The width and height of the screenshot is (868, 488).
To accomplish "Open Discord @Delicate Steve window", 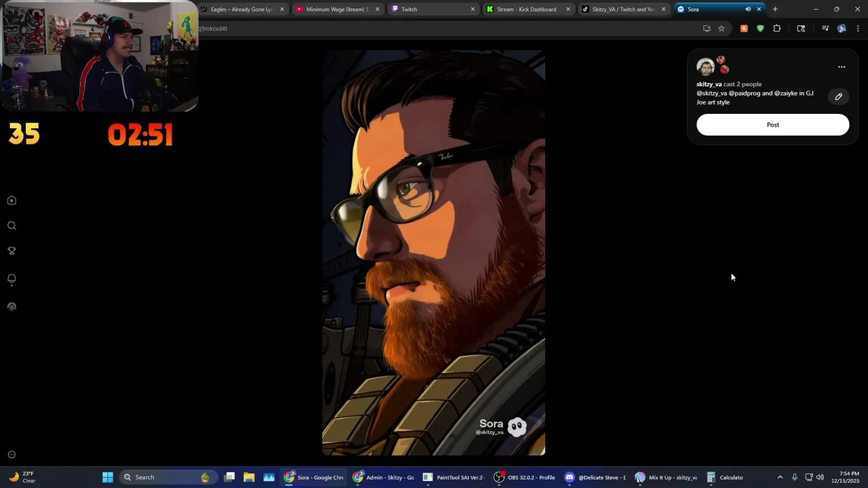I will coord(595,477).
